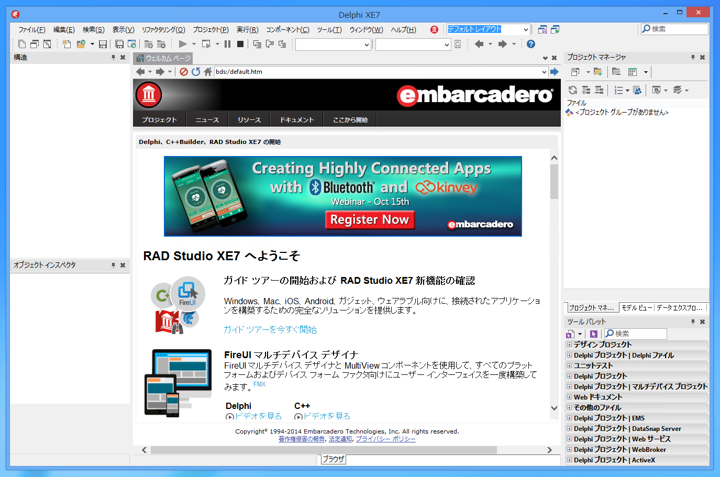This screenshot has width=720, height=477.
Task: Open the デフォルト レイアウト layout dropdown
Action: coord(526,29)
